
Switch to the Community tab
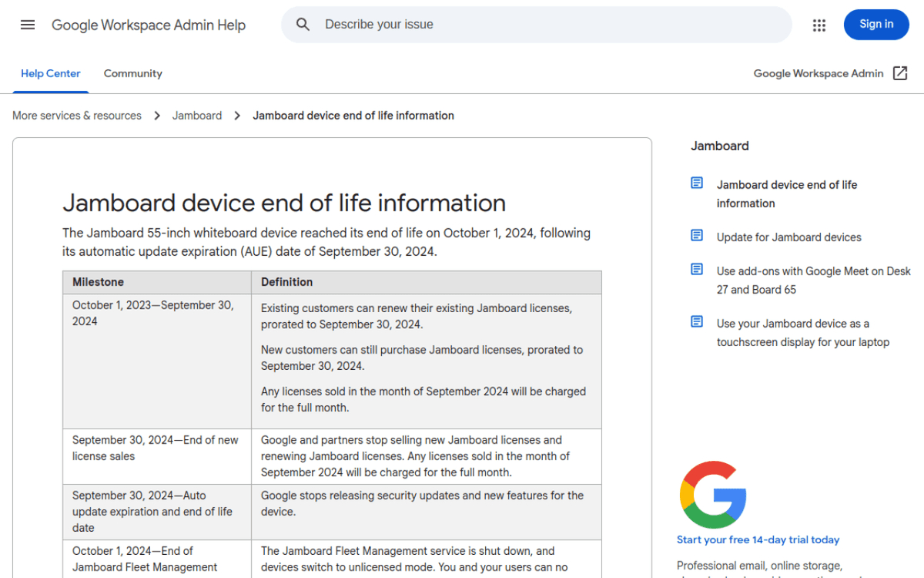pos(132,73)
